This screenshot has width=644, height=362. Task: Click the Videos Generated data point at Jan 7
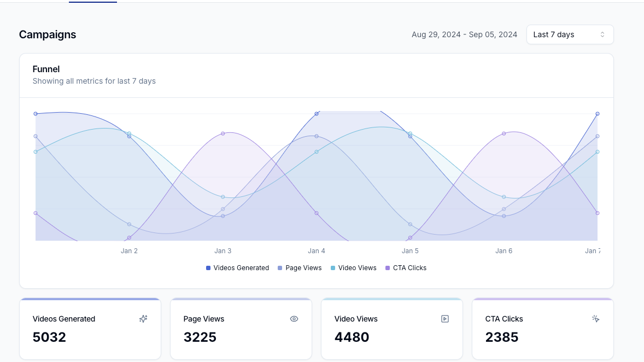coord(598,114)
